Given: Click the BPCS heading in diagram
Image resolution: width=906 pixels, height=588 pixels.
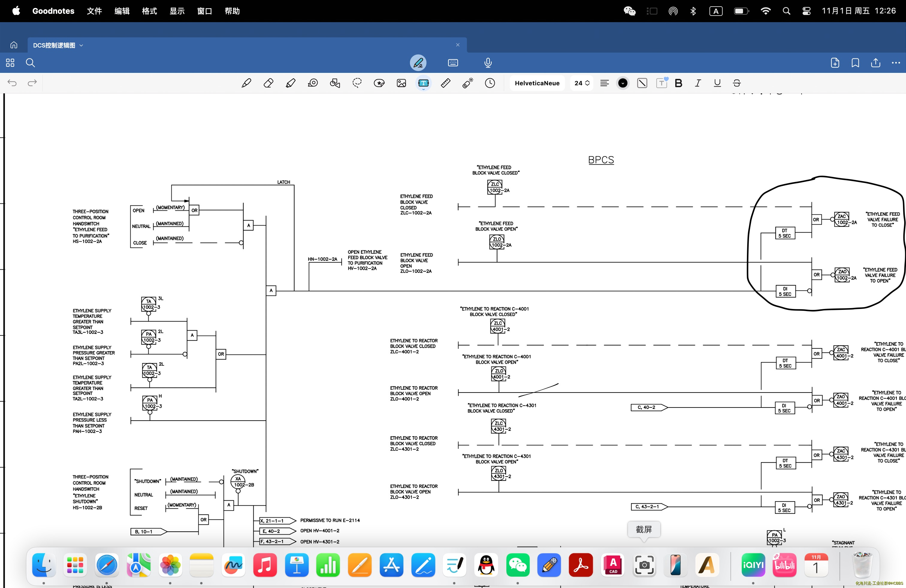Looking at the screenshot, I should 601,160.
